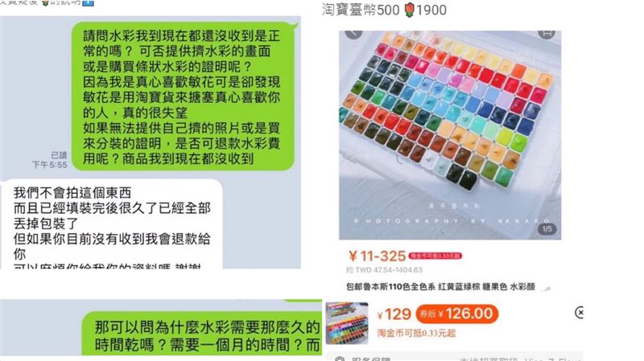This screenshot has height=361, width=644.
Task: Tap the ¥11-325 price range
Action: (377, 256)
